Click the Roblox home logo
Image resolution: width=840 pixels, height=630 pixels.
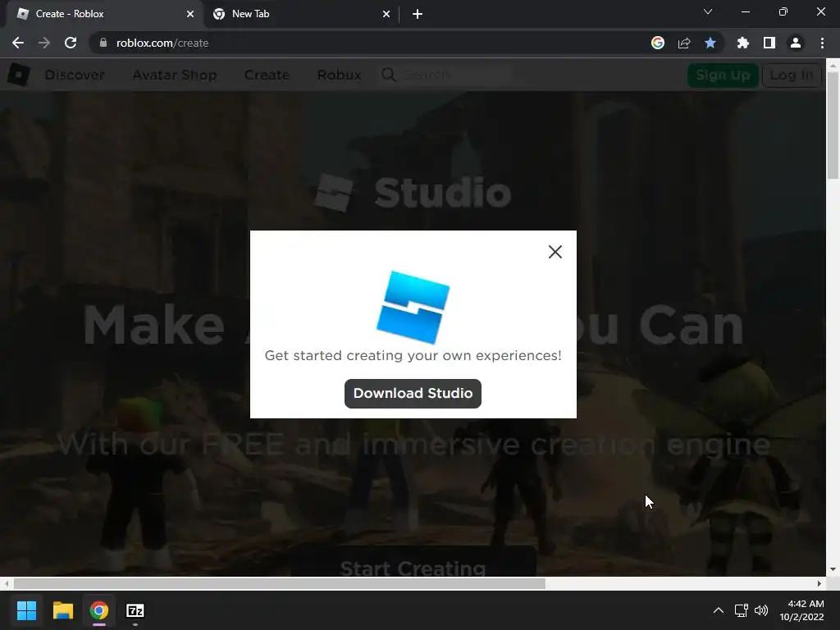tap(19, 75)
